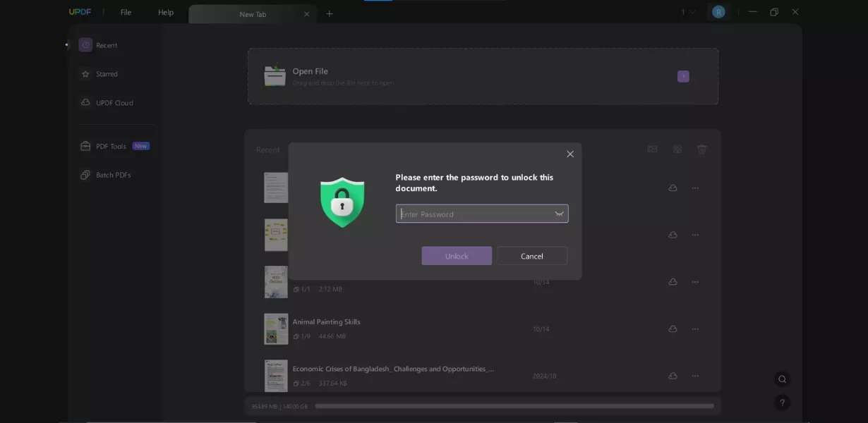This screenshot has width=868, height=423.
Task: Click the Starred star icon
Action: coord(85,74)
